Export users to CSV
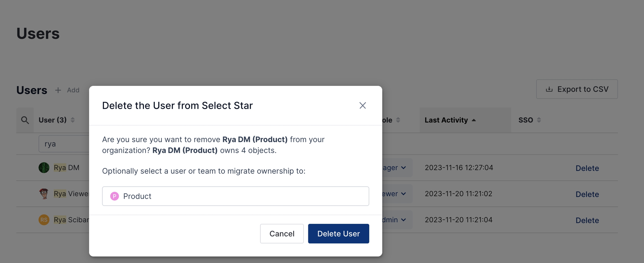 [x=577, y=89]
